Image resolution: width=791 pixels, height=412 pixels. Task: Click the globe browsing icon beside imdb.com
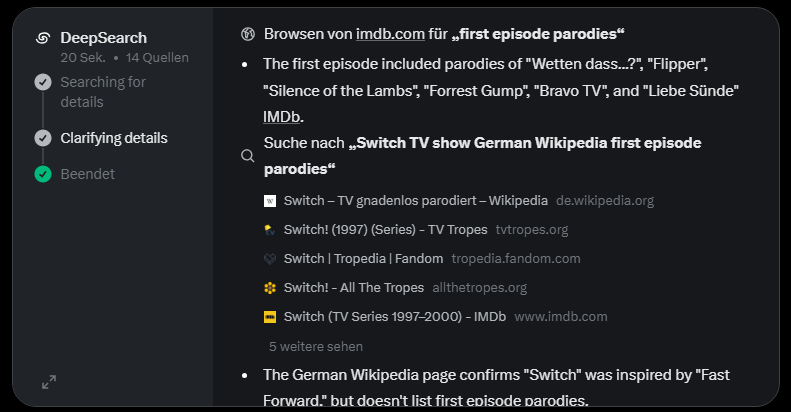[248, 34]
